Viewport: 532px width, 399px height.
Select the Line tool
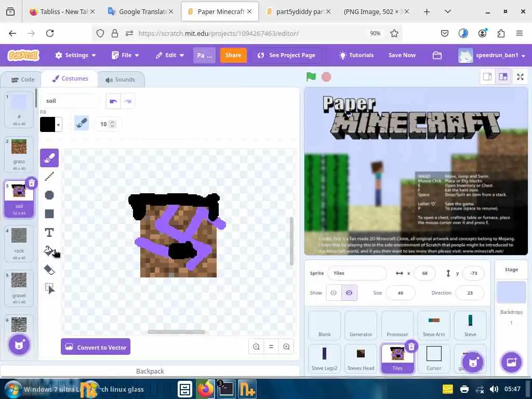(x=49, y=176)
